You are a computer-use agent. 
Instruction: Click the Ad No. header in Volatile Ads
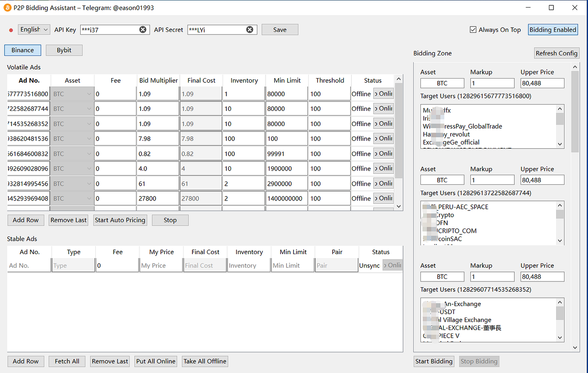point(29,80)
